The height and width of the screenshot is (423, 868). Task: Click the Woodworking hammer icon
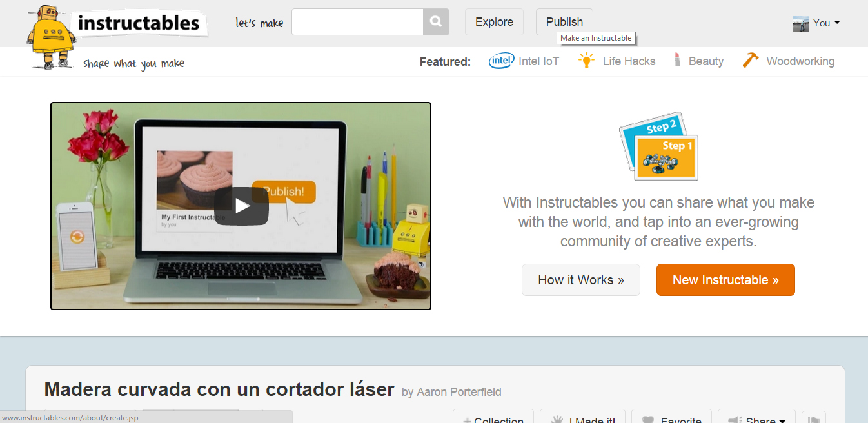click(x=750, y=61)
